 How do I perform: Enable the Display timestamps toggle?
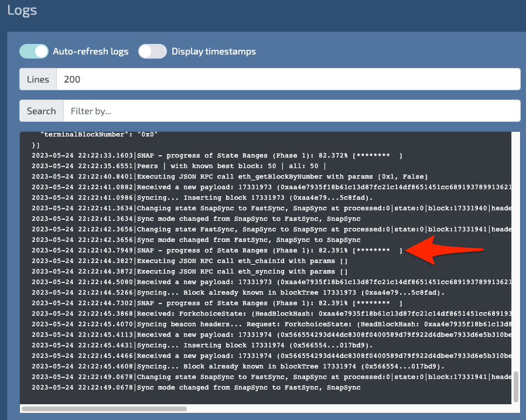pos(152,52)
